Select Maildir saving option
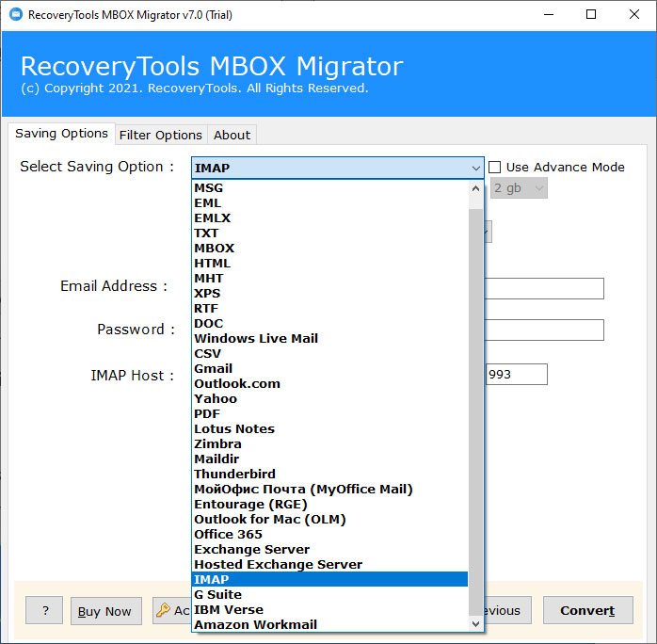 coord(329,459)
